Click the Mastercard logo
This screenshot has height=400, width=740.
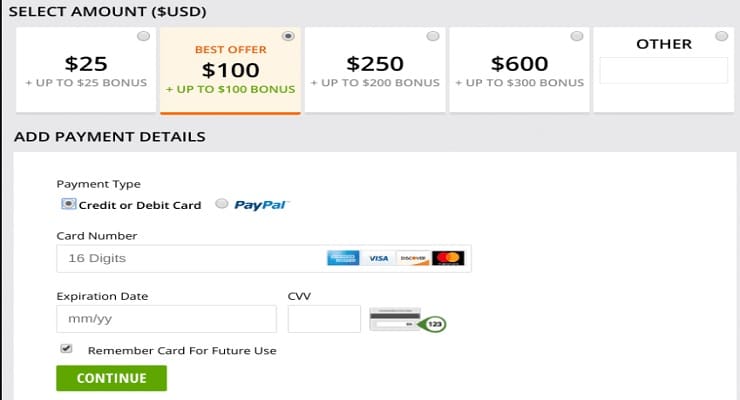pyautogui.click(x=448, y=258)
